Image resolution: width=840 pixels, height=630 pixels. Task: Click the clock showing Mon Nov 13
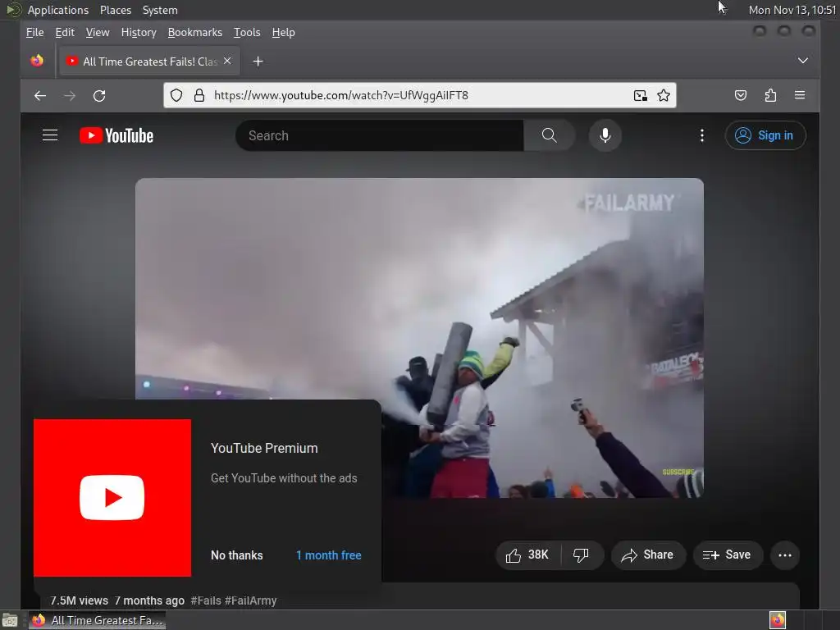[792, 10]
